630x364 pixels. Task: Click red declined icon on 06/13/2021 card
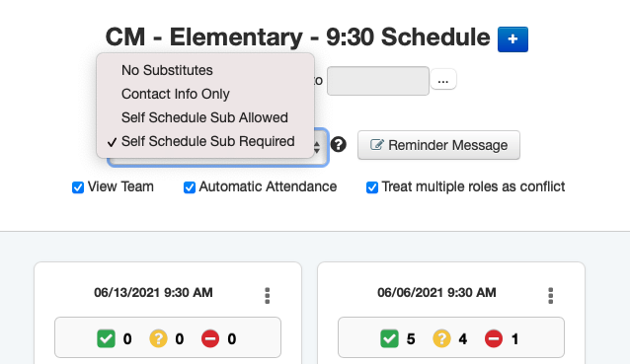(210, 338)
